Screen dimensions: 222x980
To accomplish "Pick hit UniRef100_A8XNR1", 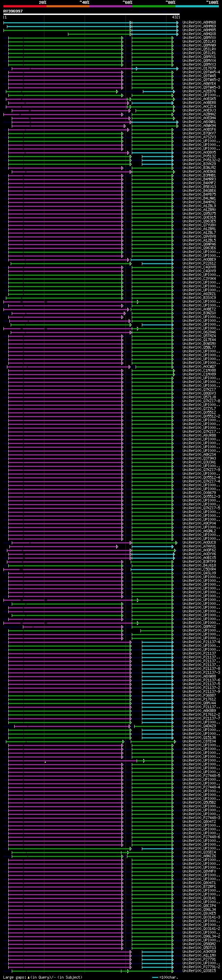I will [x=199, y=122].
